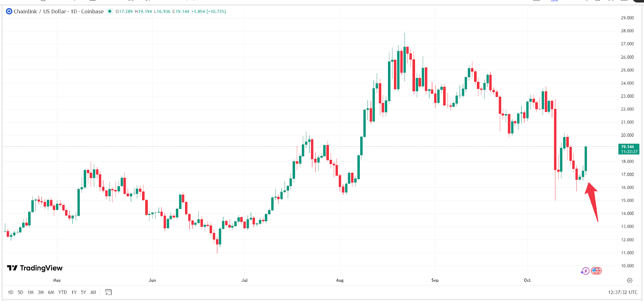
Task: Show the 5Y time range
Action: click(x=83, y=292)
